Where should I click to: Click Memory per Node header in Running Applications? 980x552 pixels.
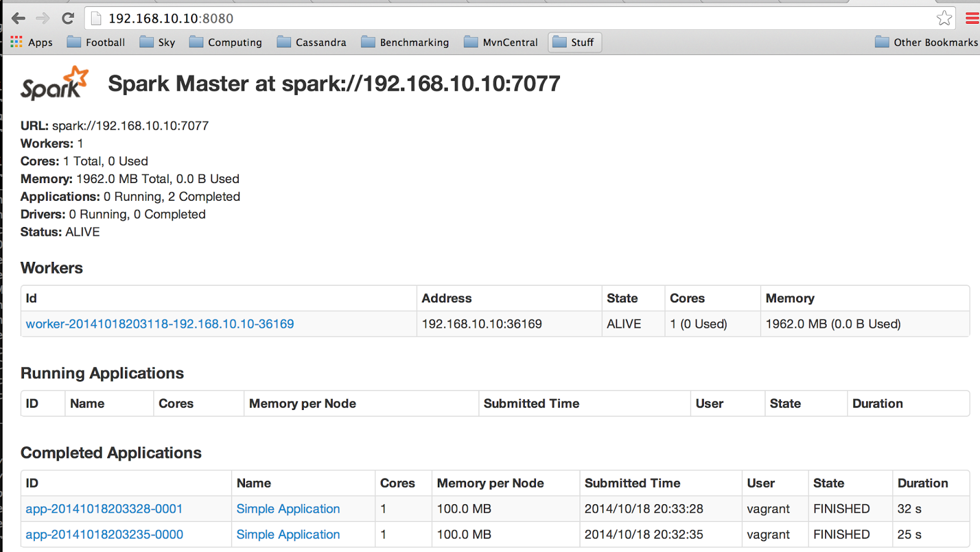point(361,403)
